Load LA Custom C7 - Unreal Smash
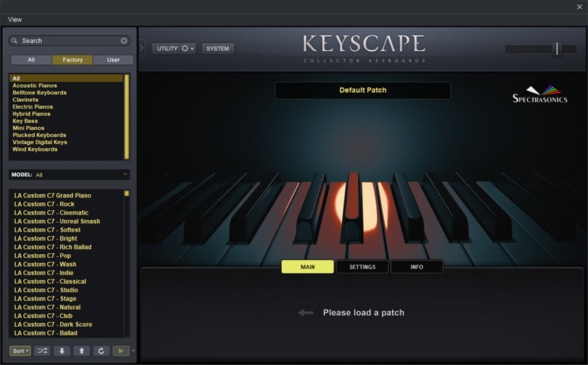Image resolution: width=588 pixels, height=365 pixels. (x=57, y=221)
